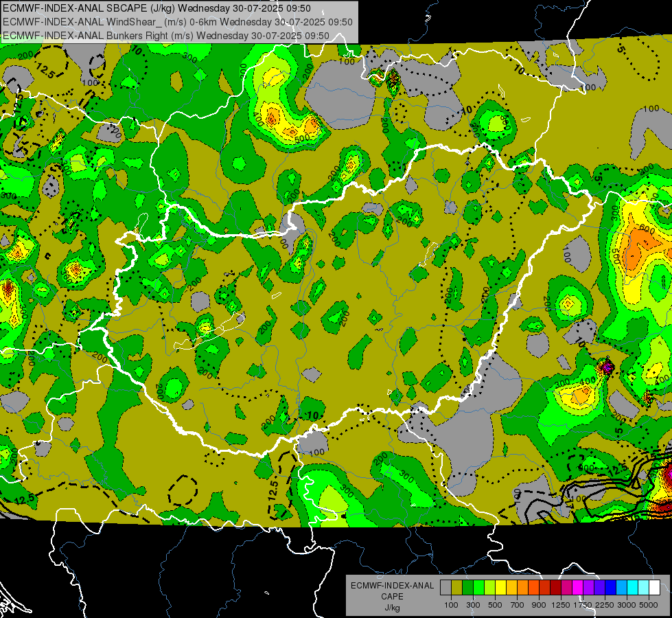Click legend label 300

(473, 605)
